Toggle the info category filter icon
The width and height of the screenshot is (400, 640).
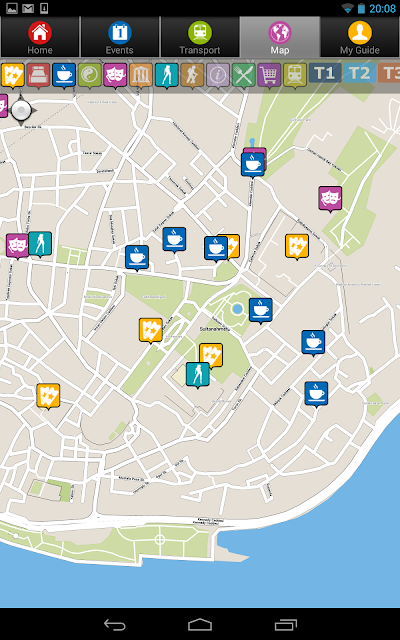(x=218, y=76)
